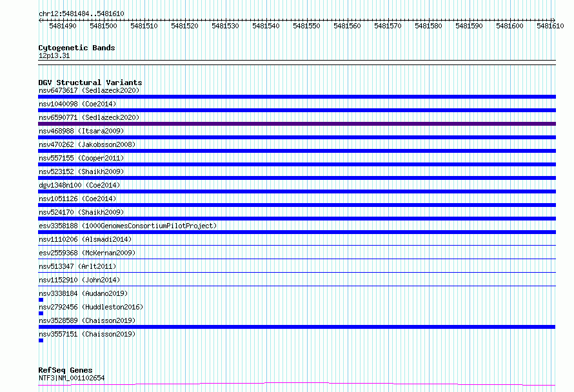Open the RefSeq Genes track title
The height and width of the screenshot is (392, 574).
coord(65,370)
